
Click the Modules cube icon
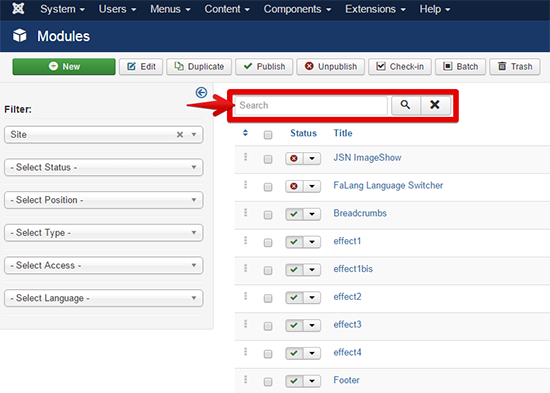click(x=20, y=35)
